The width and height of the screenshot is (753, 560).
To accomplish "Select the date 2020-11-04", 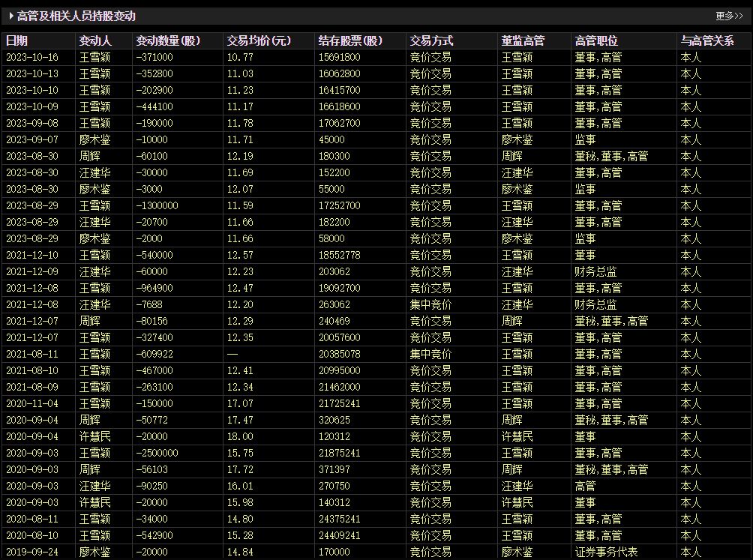I will click(x=32, y=403).
